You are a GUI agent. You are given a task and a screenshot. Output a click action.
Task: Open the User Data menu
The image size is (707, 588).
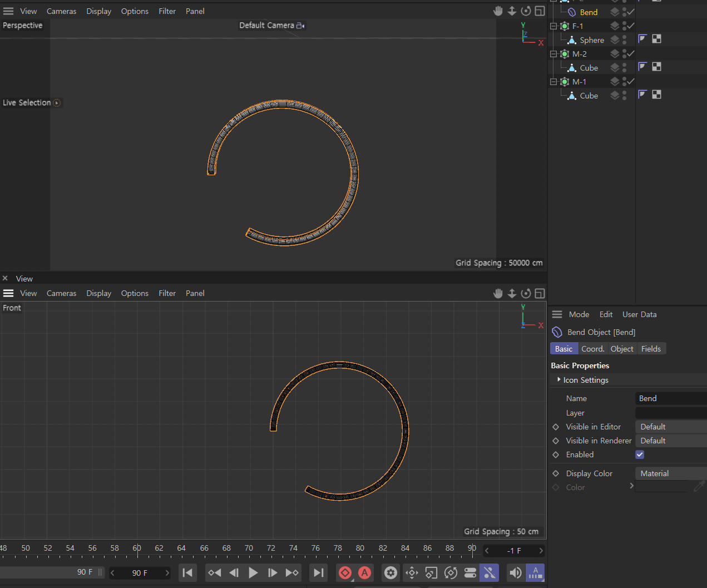tap(639, 314)
